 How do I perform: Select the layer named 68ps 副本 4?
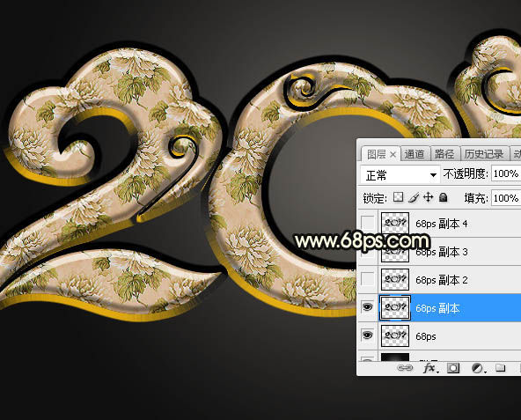[x=442, y=224]
